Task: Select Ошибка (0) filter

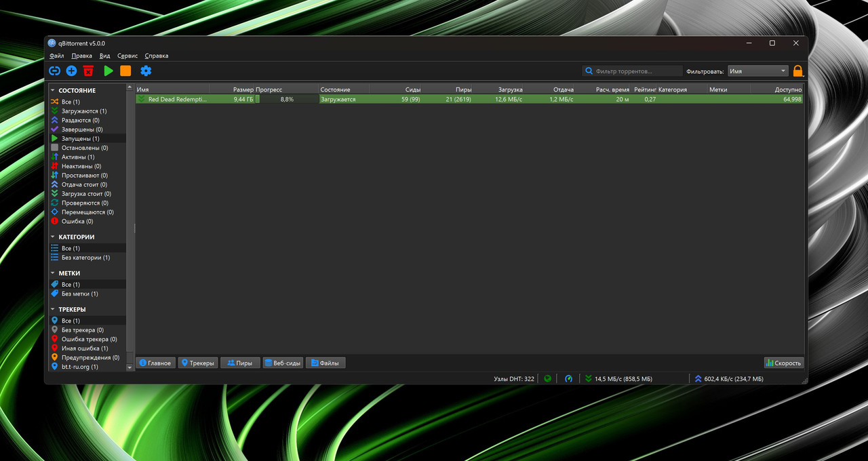Action: pos(87,221)
